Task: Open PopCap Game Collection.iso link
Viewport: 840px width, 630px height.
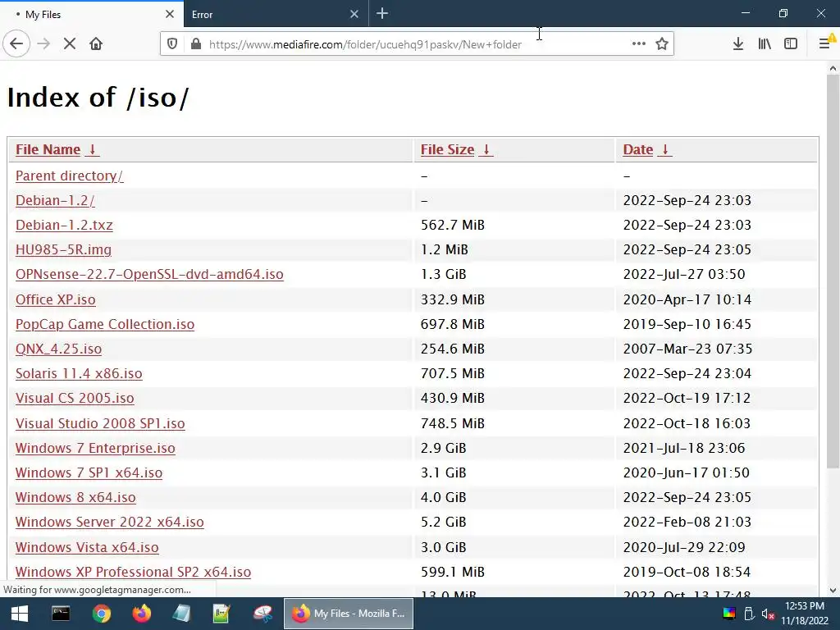Action: pos(105,324)
